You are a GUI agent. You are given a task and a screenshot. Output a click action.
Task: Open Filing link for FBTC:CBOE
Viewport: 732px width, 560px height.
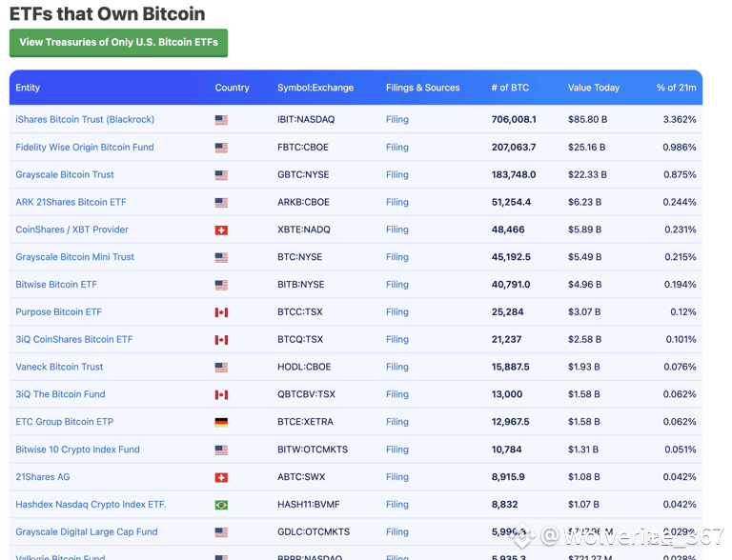coord(397,147)
